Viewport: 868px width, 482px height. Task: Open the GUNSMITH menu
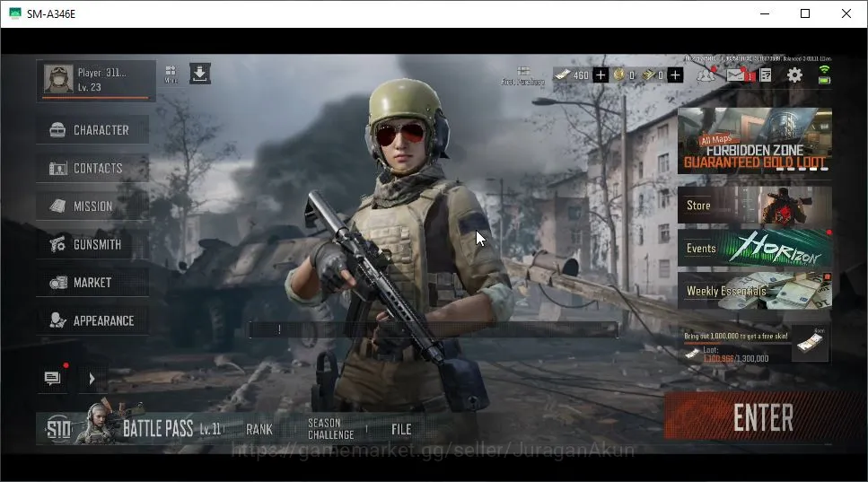coord(92,245)
